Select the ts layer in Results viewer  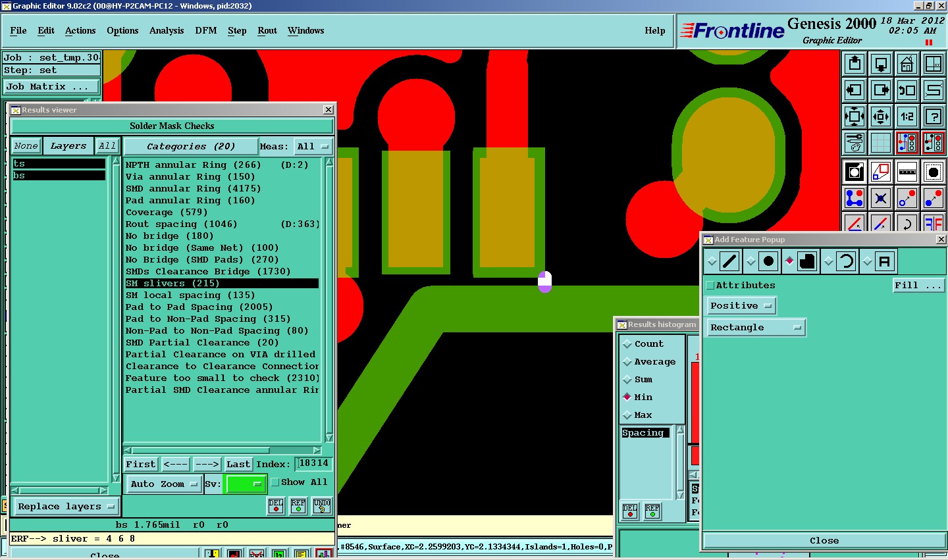59,164
